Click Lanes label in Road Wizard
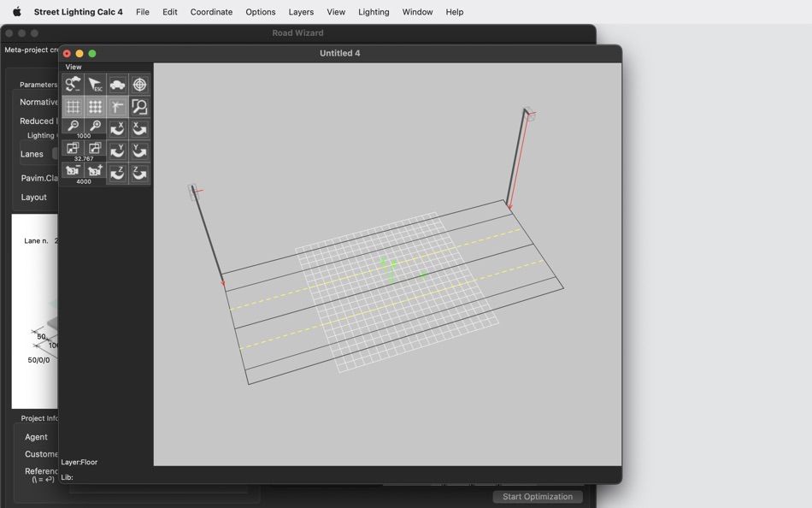This screenshot has width=812, height=508. (x=32, y=154)
